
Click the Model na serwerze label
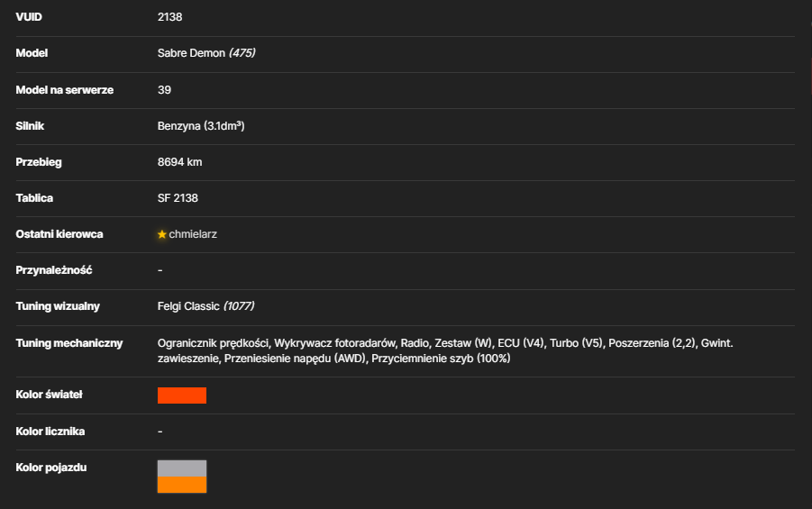pyautogui.click(x=65, y=89)
